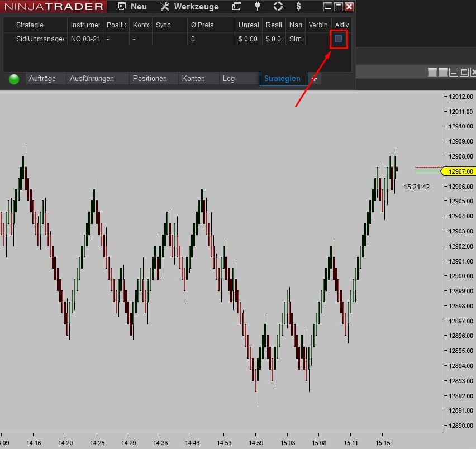Screen dimensions: 476x449
Task: Minimize the chart window
Action: point(454,72)
